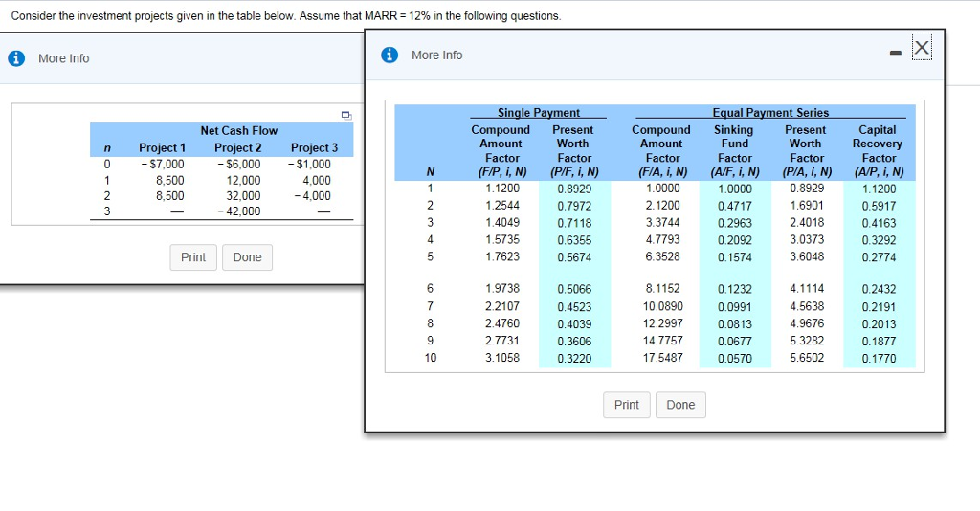Select the Project 2 column header
This screenshot has width=980, height=511.
pyautogui.click(x=237, y=147)
